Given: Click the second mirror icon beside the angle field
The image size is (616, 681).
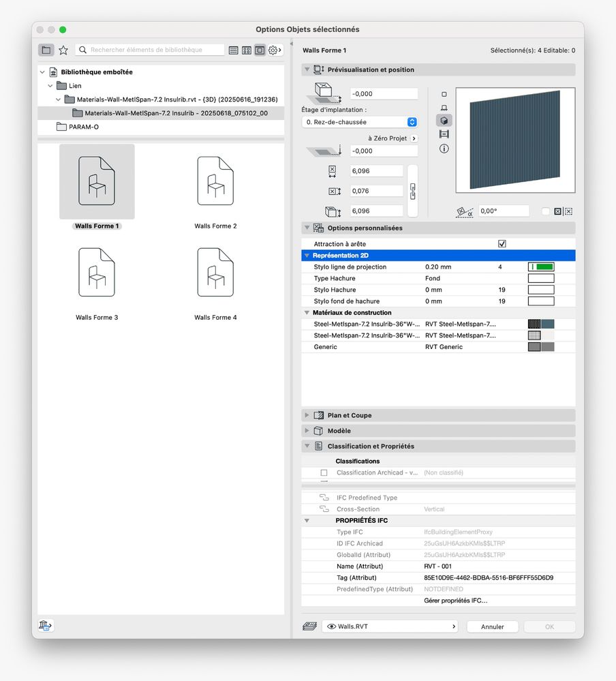Looking at the screenshot, I should point(568,211).
